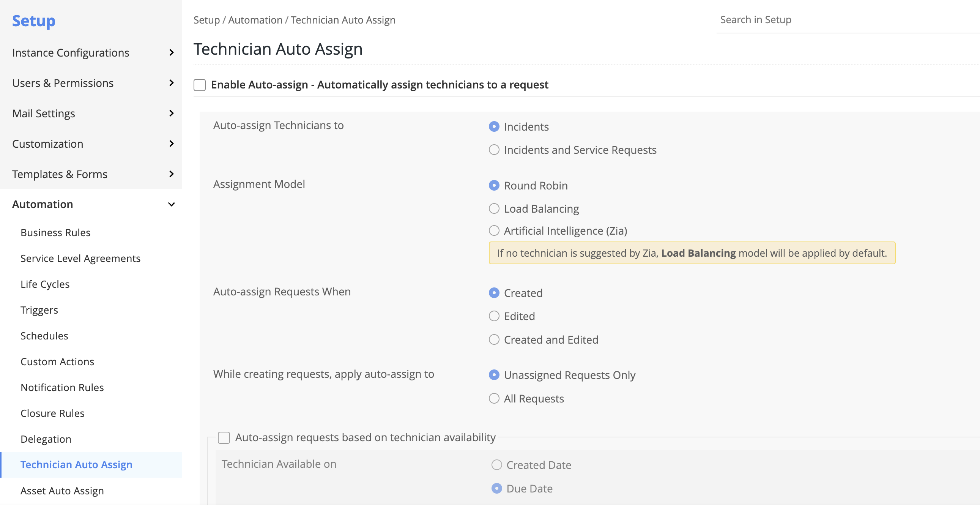Open Automation from the breadcrumb
Image resolution: width=980 pixels, height=505 pixels.
(255, 19)
